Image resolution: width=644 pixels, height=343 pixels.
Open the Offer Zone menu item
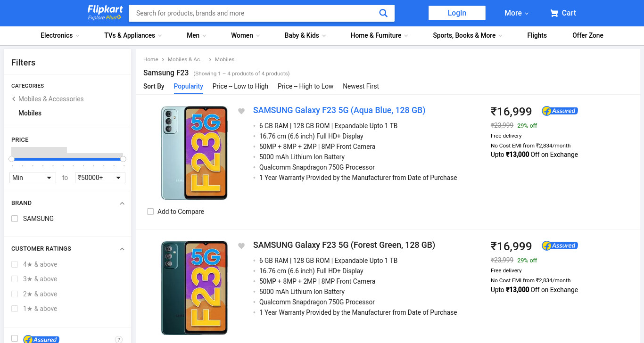pyautogui.click(x=588, y=35)
